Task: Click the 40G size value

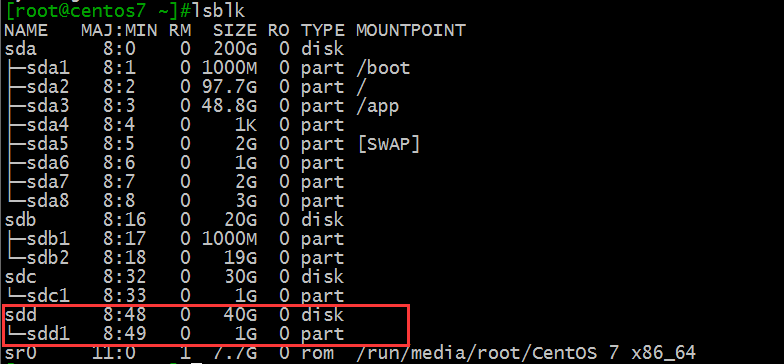Action: [240, 315]
